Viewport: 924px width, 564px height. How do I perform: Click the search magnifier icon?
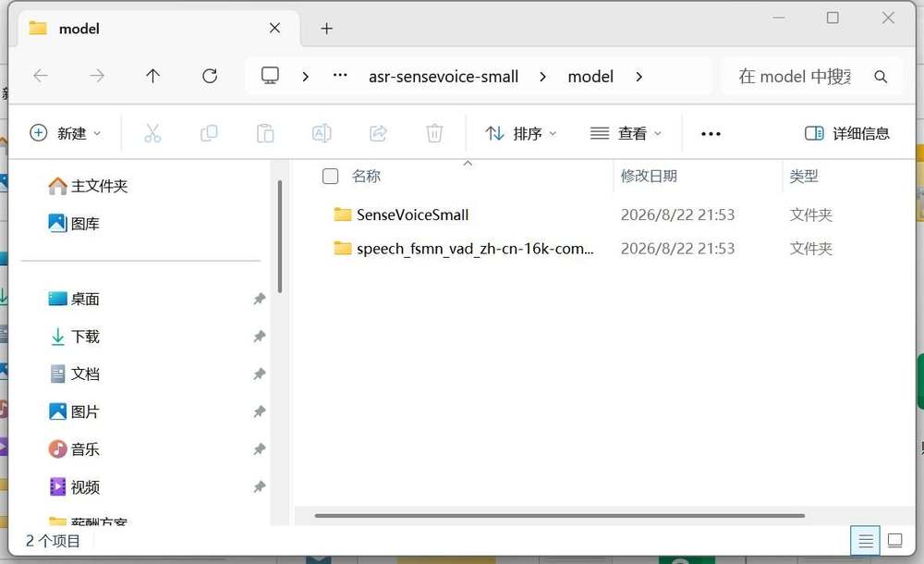pos(881,77)
